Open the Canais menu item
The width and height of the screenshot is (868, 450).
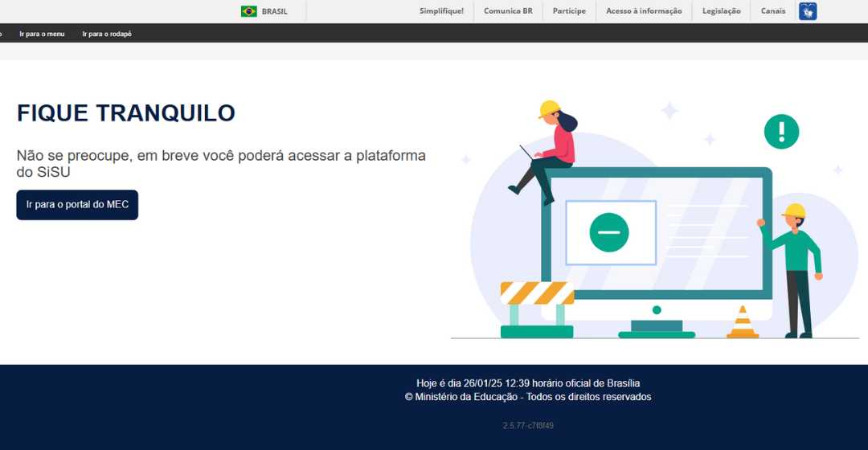coord(773,11)
